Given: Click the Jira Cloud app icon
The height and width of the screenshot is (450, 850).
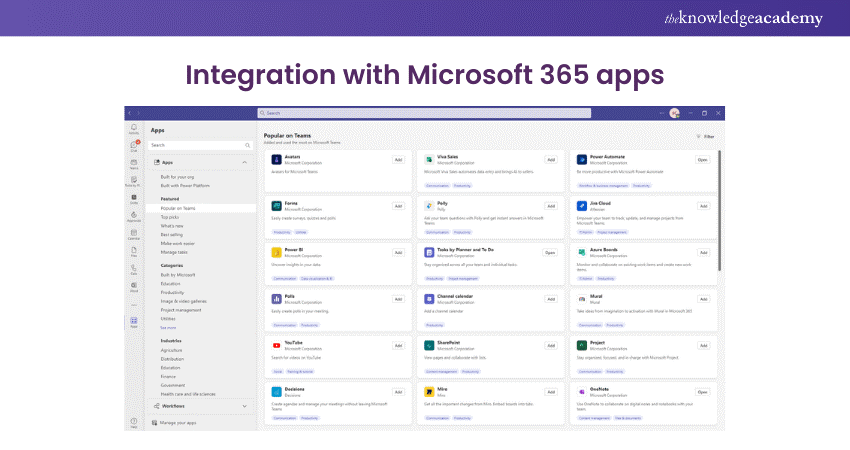Looking at the screenshot, I should point(581,206).
